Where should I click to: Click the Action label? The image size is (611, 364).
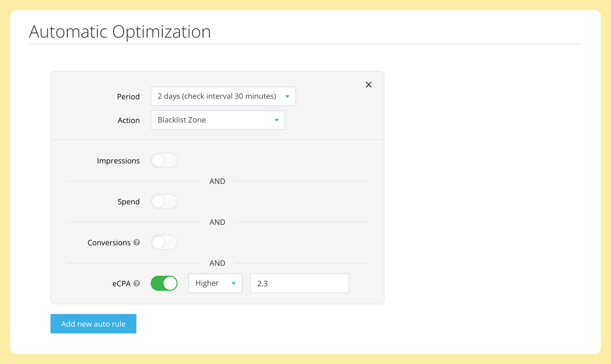pyautogui.click(x=129, y=120)
